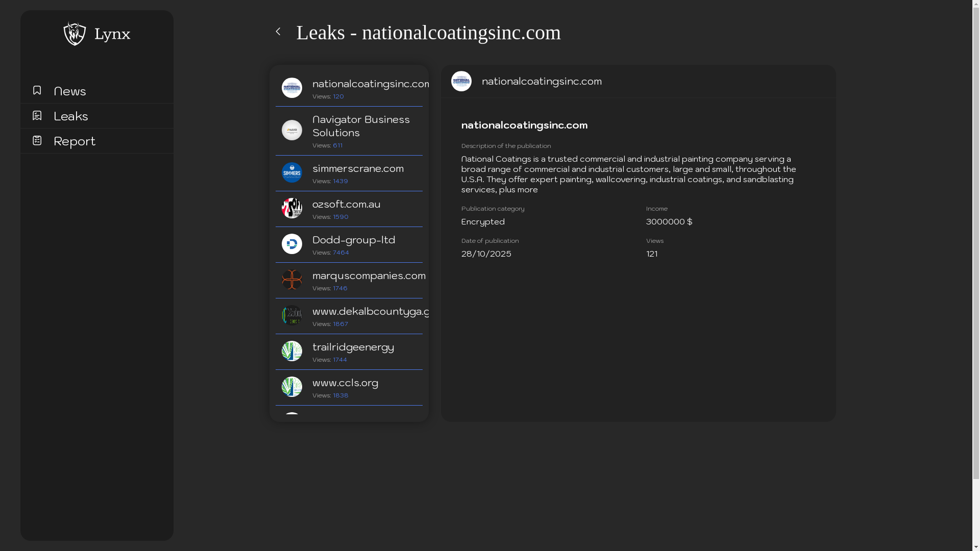
Task: Select nationalcoatingsinc.com in the leaks list
Action: pos(371,84)
